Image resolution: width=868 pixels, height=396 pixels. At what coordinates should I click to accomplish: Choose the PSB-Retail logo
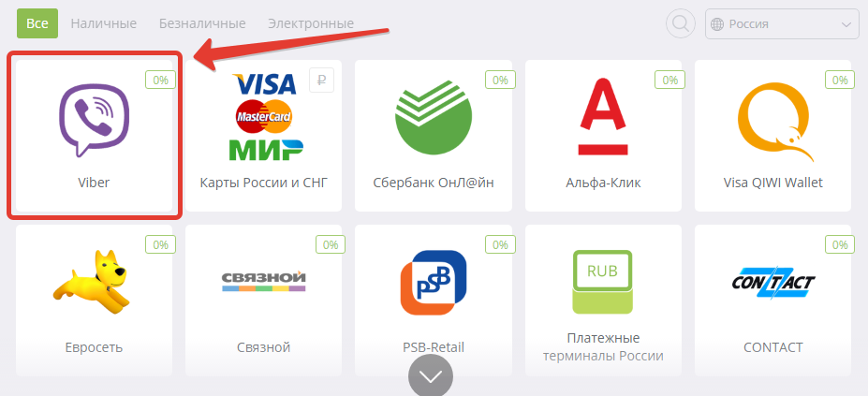point(434,283)
